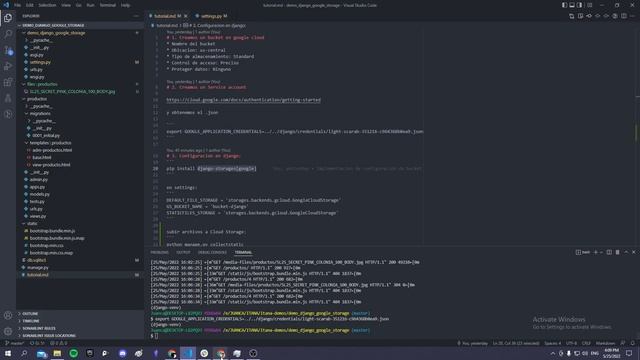Expand the Outline section
This screenshot has height=360, width=640.
click(30, 313)
